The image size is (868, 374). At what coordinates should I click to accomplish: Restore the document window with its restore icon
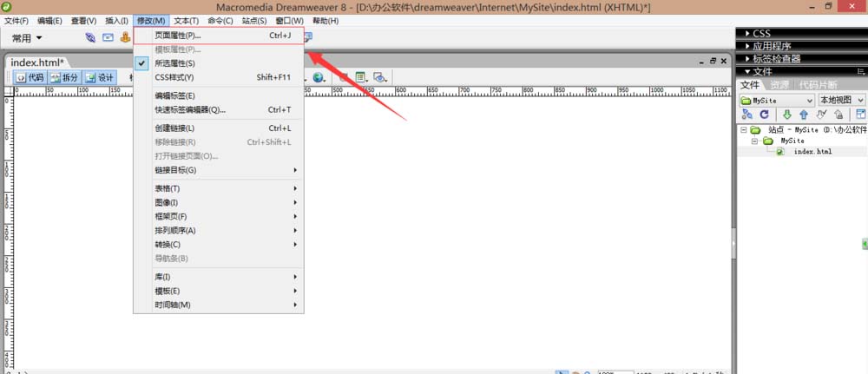[713, 62]
